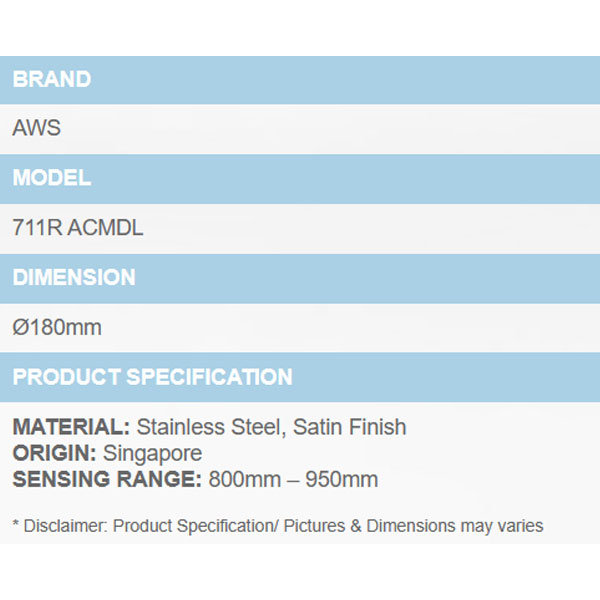600x600 pixels.
Task: Click the bold MATERIAL label
Action: pyautogui.click(x=71, y=428)
